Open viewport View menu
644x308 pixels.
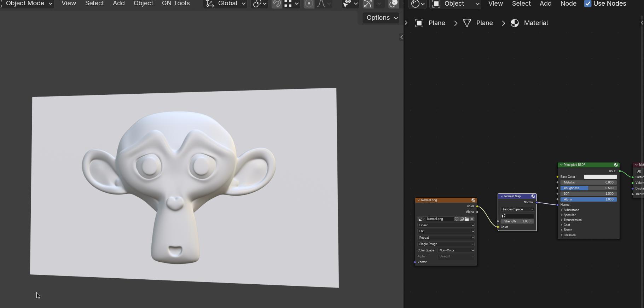click(69, 4)
